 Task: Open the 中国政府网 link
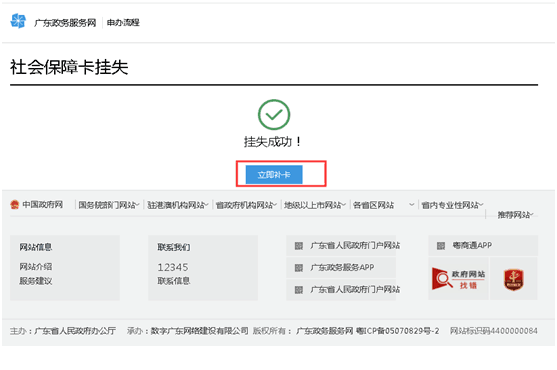click(x=43, y=205)
